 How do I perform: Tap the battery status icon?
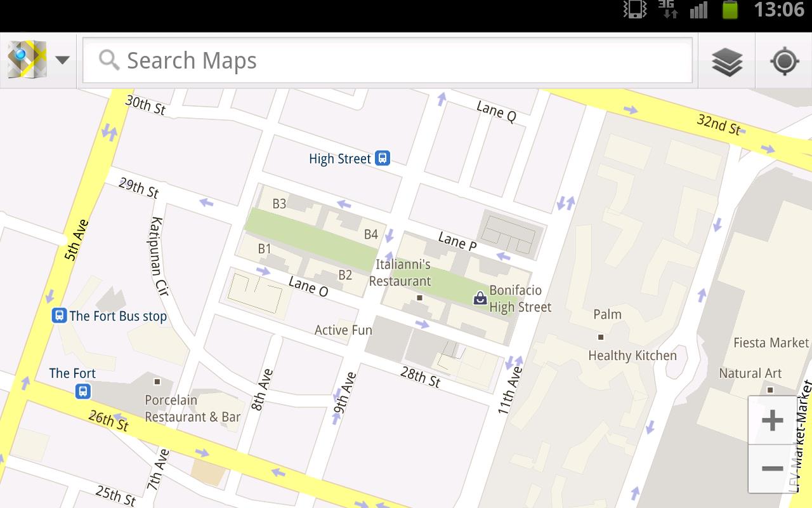[730, 10]
